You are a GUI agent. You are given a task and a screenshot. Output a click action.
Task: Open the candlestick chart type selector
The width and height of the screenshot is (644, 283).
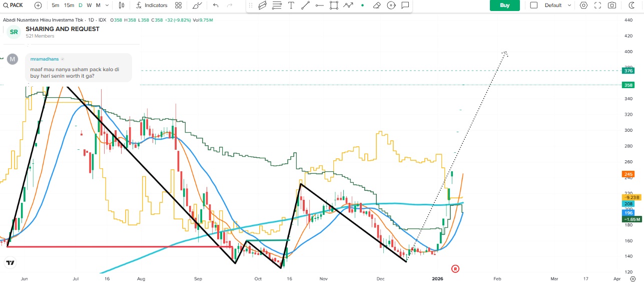[x=122, y=5]
